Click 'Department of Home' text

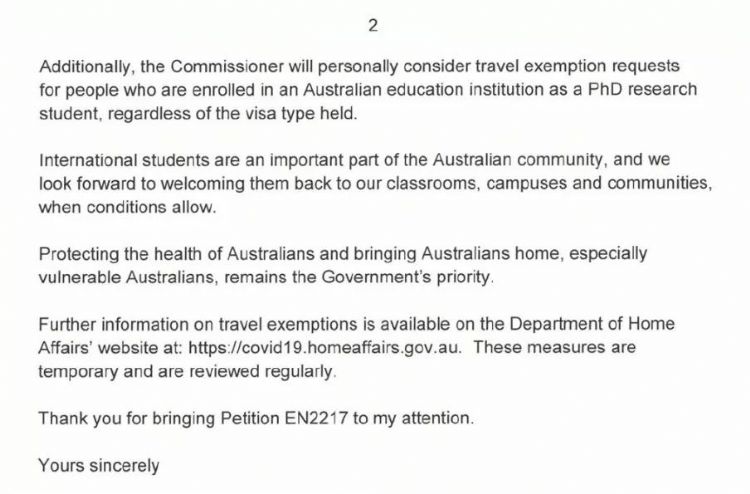[x=592, y=324]
